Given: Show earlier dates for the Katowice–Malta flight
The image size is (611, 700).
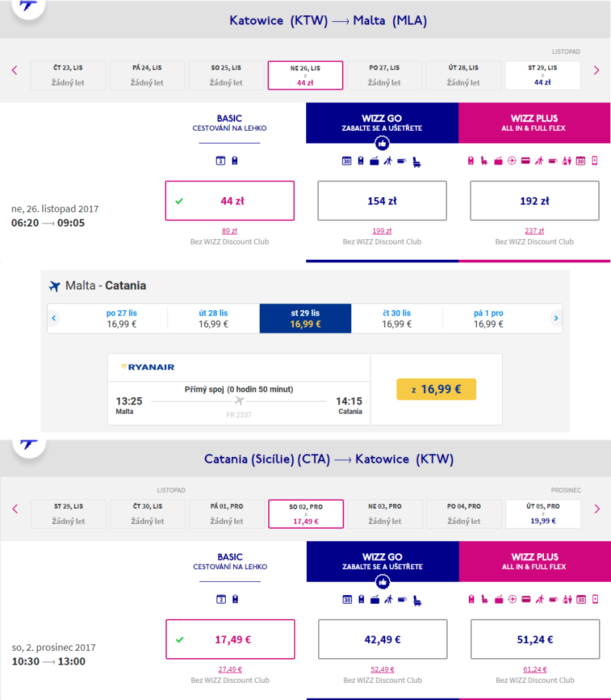Looking at the screenshot, I should click(15, 70).
